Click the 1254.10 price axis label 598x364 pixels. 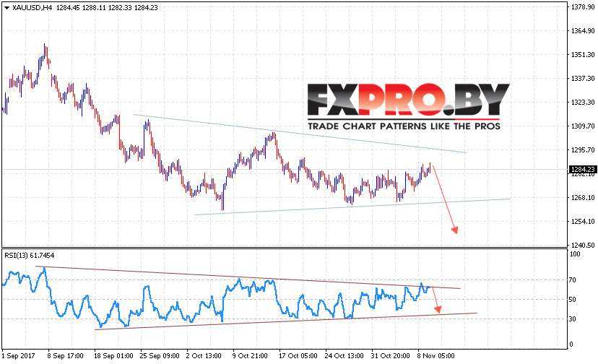(x=583, y=221)
